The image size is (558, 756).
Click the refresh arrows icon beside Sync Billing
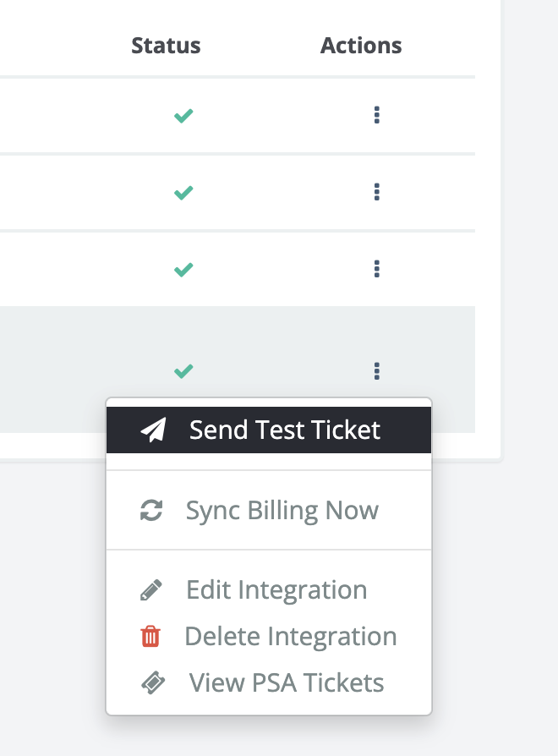[x=151, y=511]
